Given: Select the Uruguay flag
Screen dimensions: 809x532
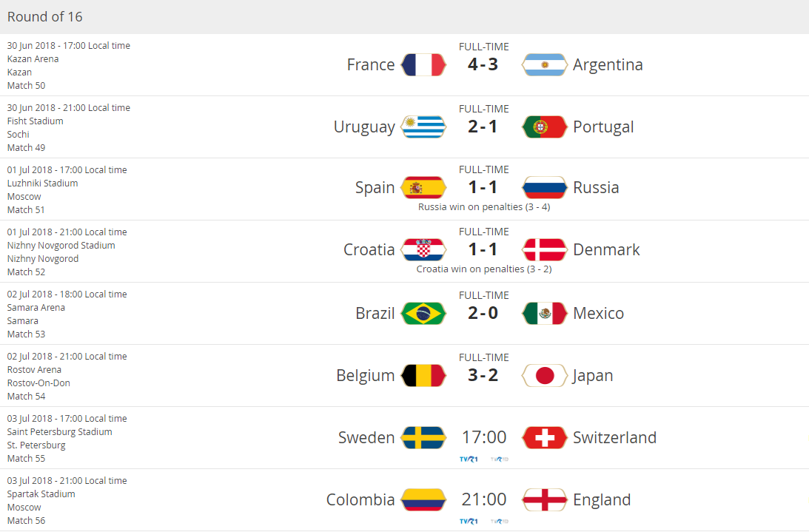Looking at the screenshot, I should [x=423, y=127].
